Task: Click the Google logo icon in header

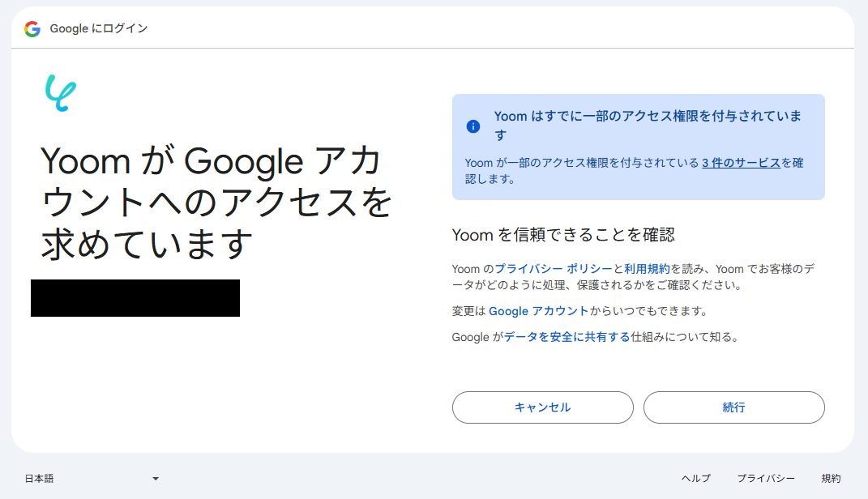Action: click(32, 29)
